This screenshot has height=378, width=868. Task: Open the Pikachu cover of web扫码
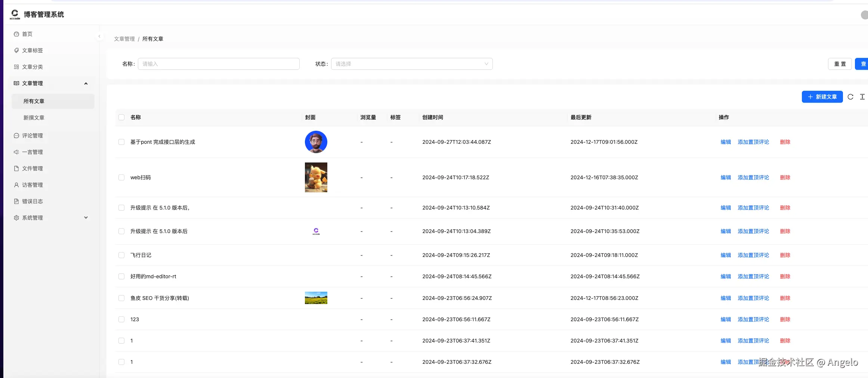tap(316, 177)
